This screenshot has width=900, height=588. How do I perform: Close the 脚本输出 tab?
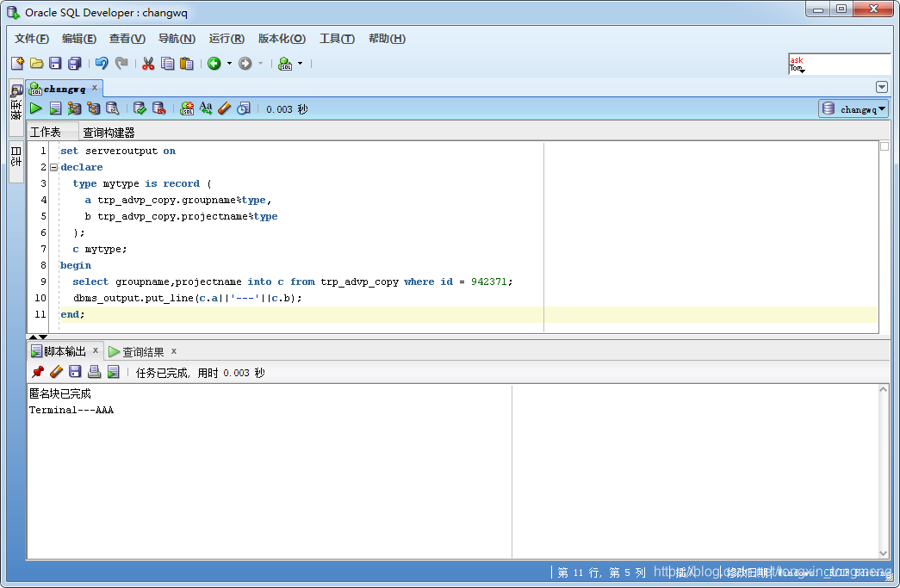pyautogui.click(x=96, y=350)
